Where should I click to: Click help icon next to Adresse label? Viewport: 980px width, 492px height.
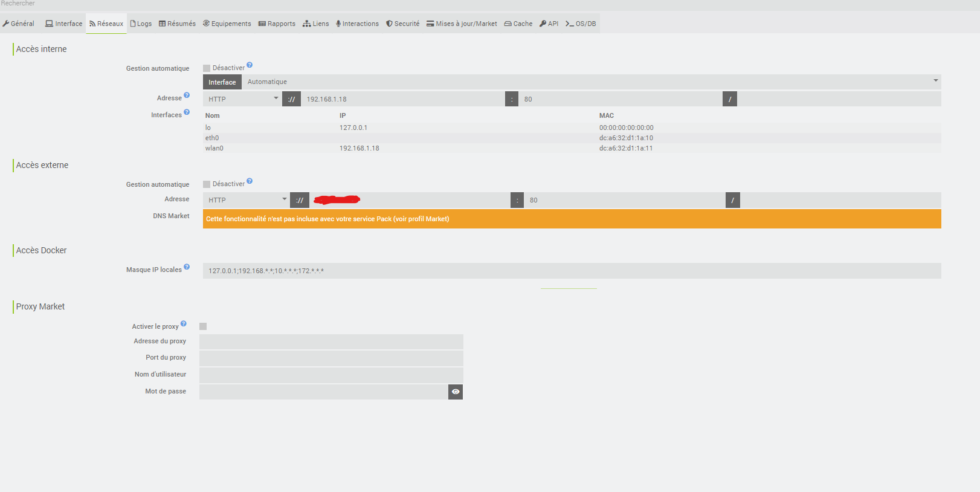[187, 95]
